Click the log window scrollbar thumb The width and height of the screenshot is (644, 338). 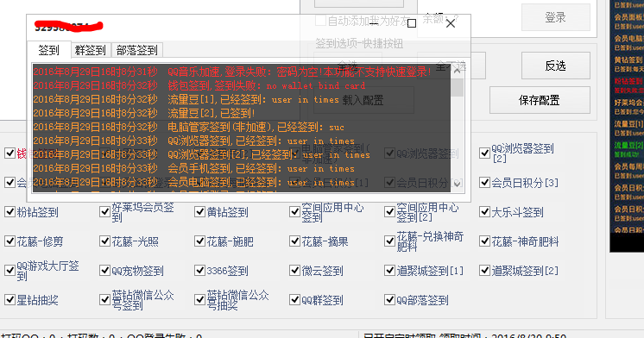coord(458,87)
